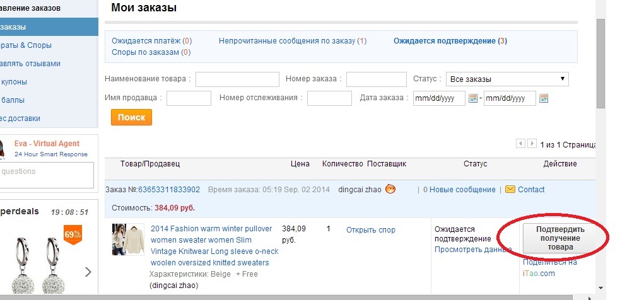This screenshot has width=644, height=300.
Task: Click the sweater product thumbnail
Action: pos(128,239)
